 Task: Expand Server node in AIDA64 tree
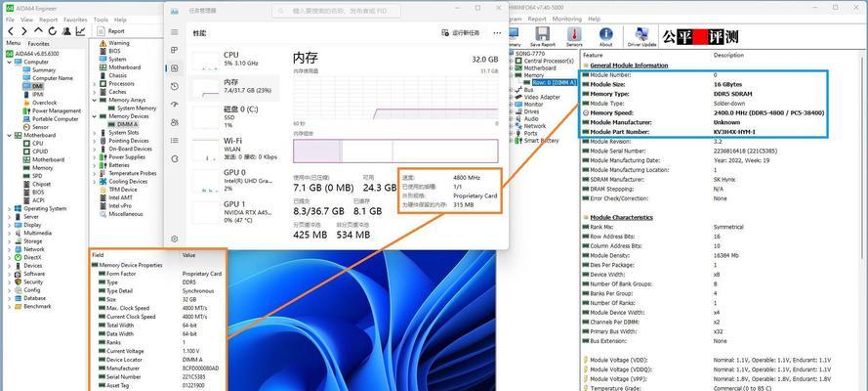(x=10, y=217)
